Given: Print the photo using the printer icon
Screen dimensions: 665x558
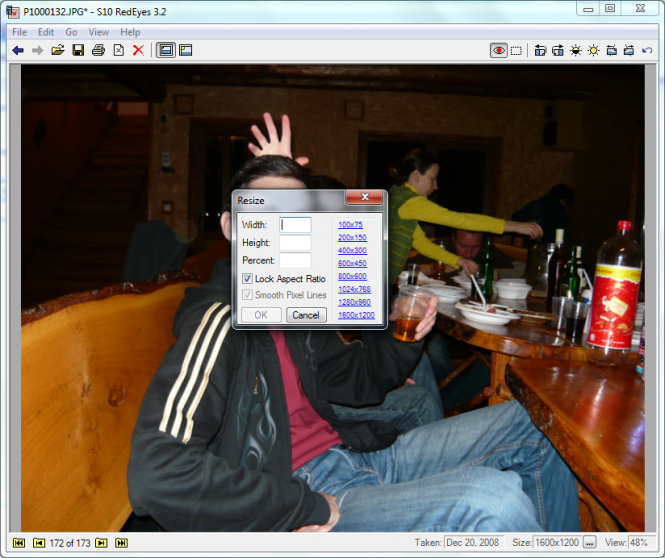Looking at the screenshot, I should 98,50.
